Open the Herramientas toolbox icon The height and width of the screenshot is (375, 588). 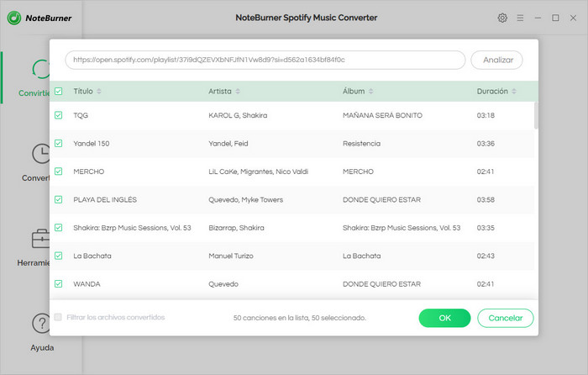[40, 239]
